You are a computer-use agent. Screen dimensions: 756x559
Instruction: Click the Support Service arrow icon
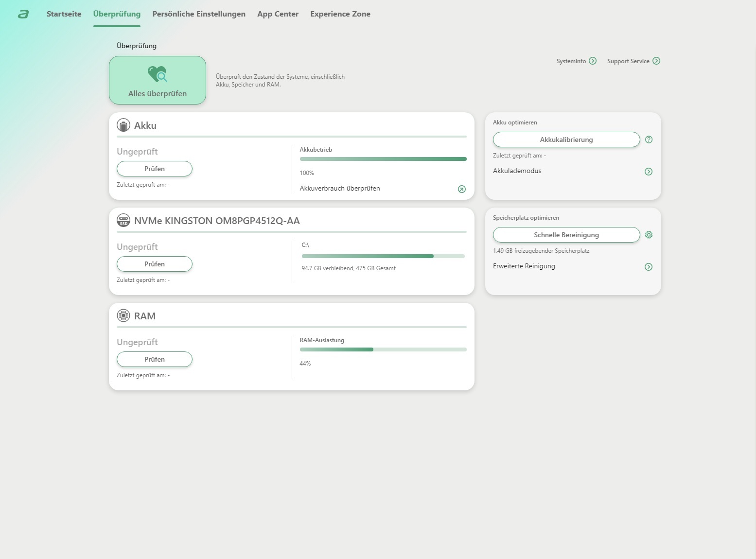(656, 61)
